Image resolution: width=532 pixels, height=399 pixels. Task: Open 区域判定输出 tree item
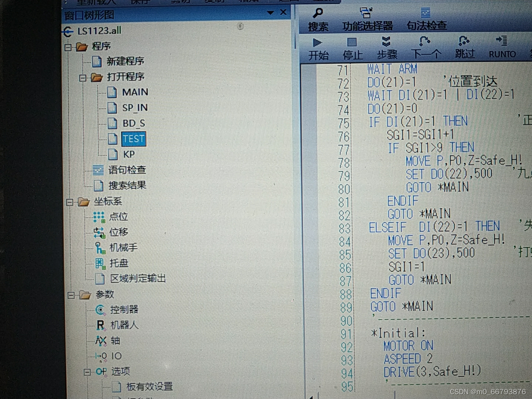[138, 279]
